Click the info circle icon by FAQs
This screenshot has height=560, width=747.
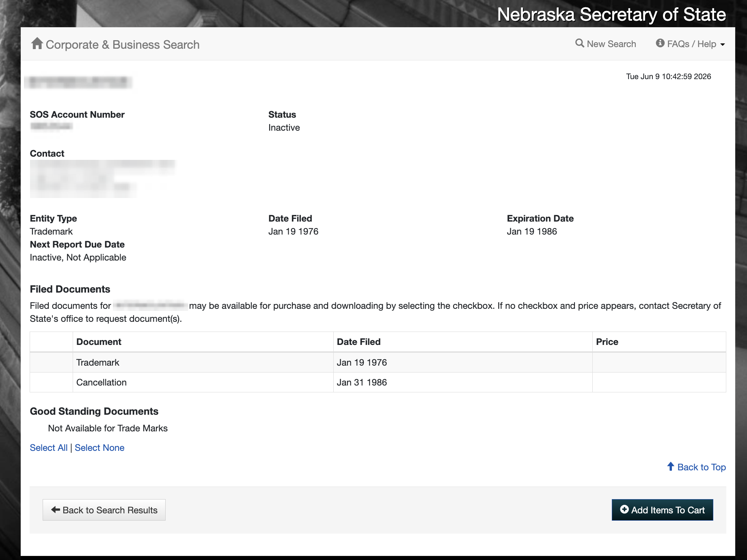(660, 43)
